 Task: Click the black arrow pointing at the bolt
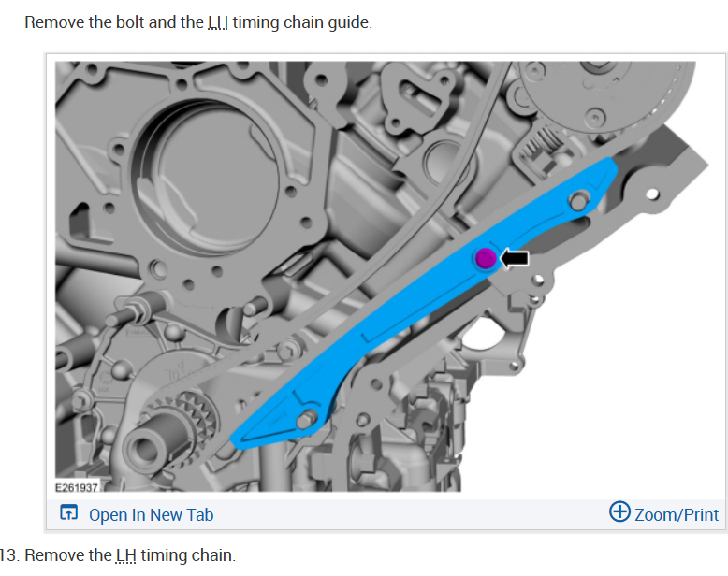pos(515,258)
